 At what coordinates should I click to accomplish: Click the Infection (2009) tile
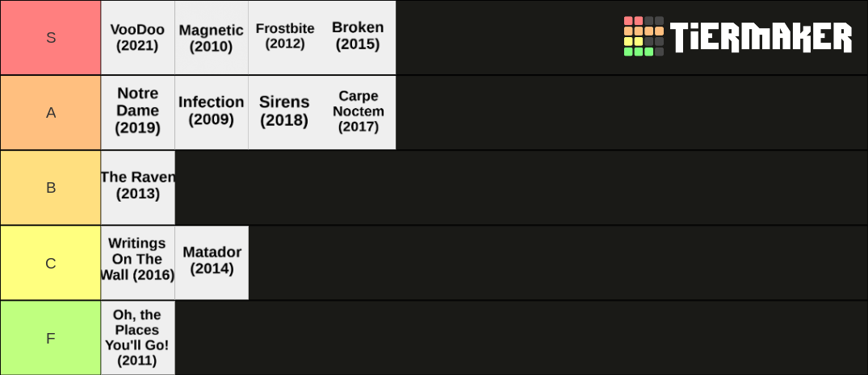point(212,112)
